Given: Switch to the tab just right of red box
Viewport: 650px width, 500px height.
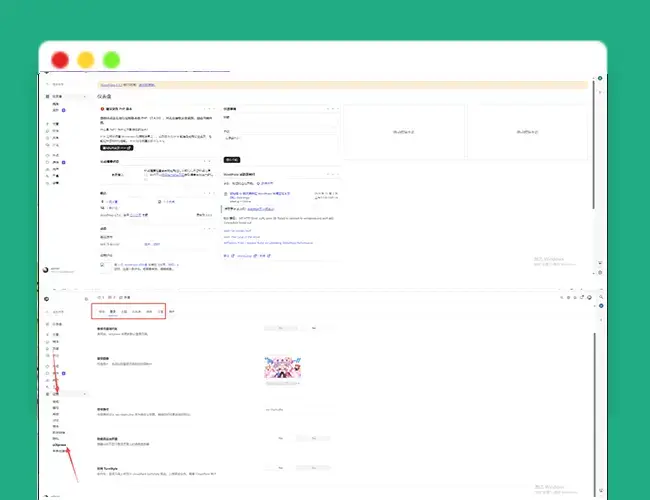Looking at the screenshot, I should pos(172,313).
